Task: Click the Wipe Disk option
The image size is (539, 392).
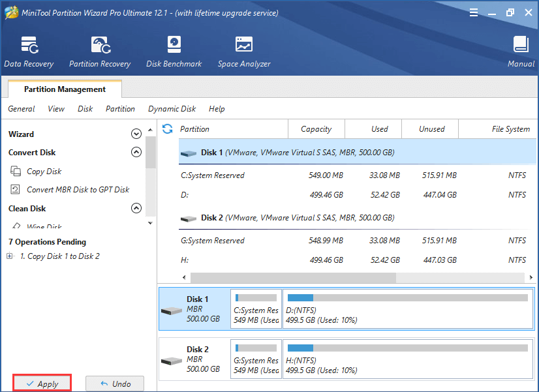Action: pos(44,226)
